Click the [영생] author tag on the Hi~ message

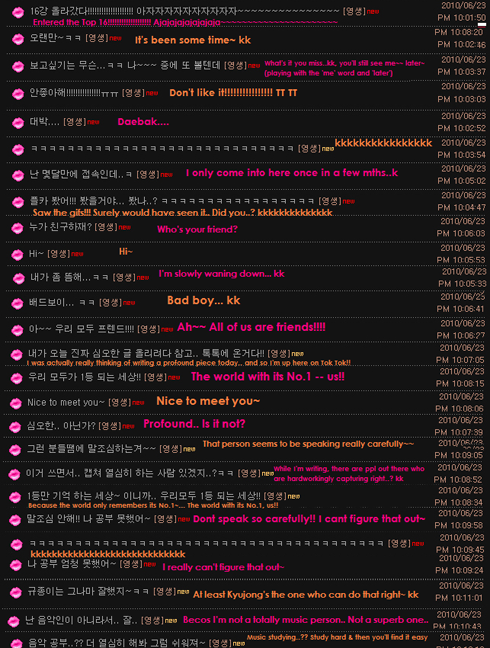[58, 254]
